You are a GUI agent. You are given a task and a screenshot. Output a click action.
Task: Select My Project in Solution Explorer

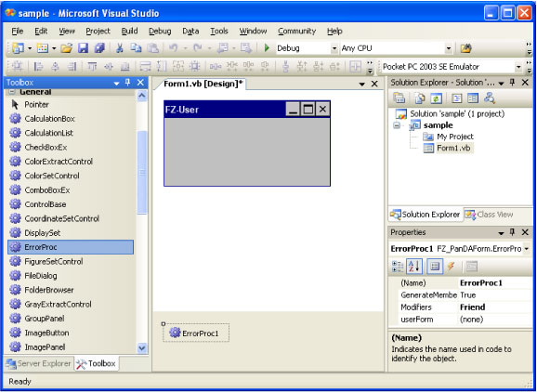point(455,137)
